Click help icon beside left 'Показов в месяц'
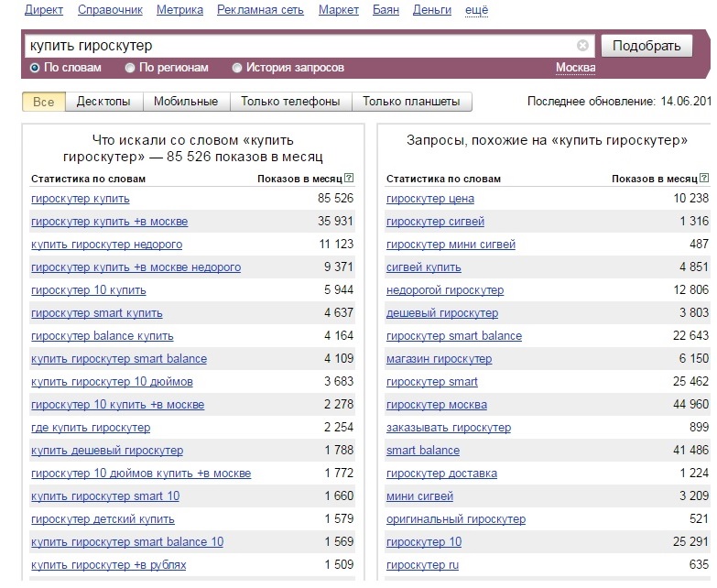The height and width of the screenshot is (588, 717). [x=349, y=179]
